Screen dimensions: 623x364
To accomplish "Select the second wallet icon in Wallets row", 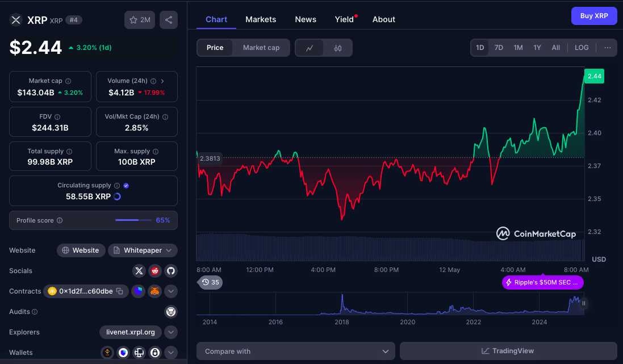I will click(123, 353).
